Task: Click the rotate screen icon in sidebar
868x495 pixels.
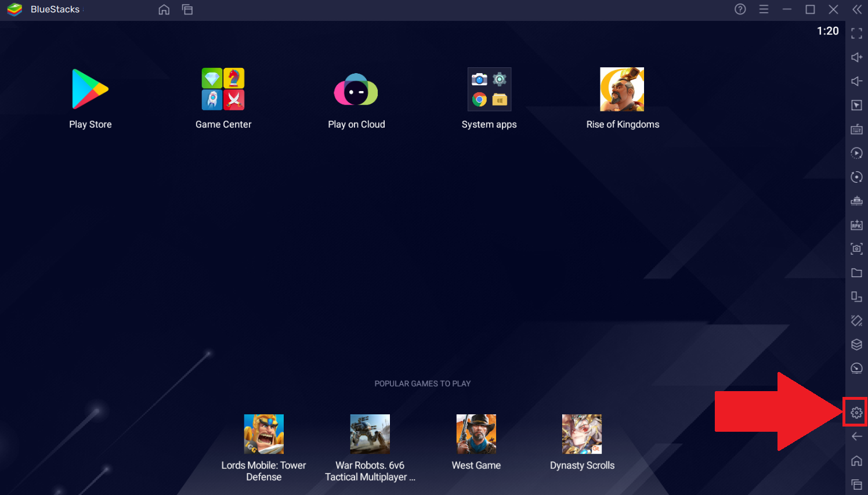Action: [x=856, y=297]
